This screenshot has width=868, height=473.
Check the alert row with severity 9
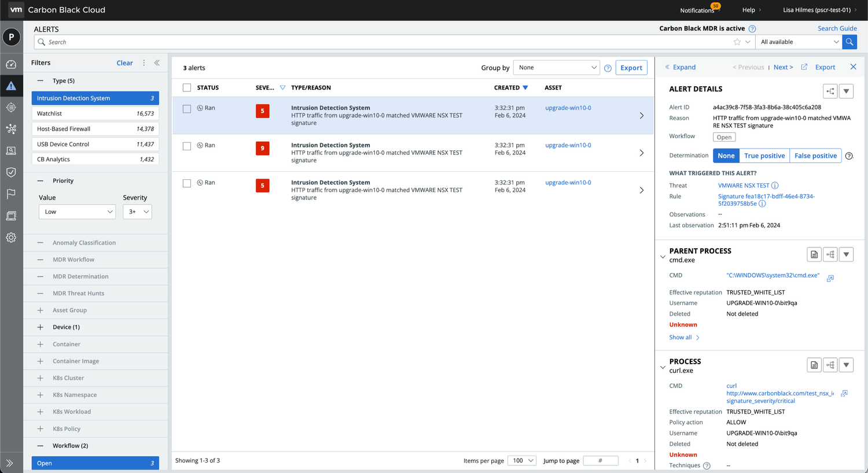coord(187,146)
